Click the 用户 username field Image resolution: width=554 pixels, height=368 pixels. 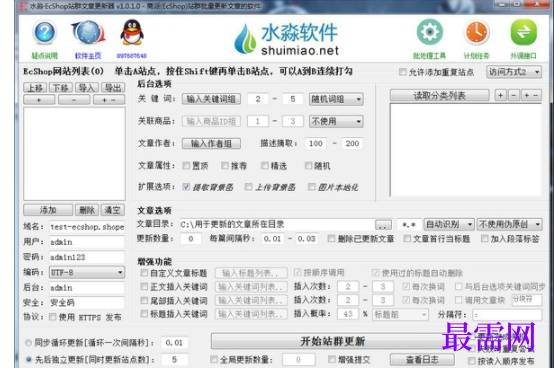pyautogui.click(x=87, y=242)
